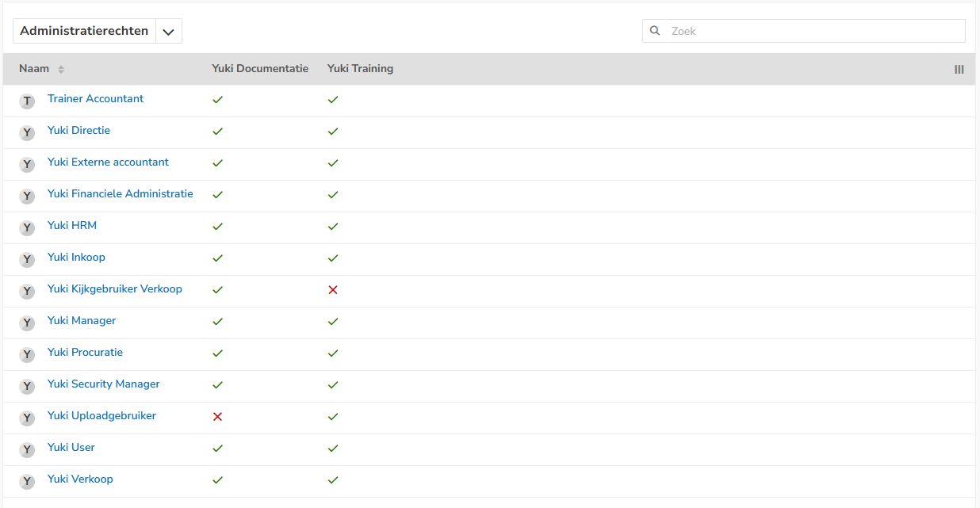Toggle Yuki Documentatie check for Trainer Accountant
Screen dimensions: 980x508
point(217,100)
